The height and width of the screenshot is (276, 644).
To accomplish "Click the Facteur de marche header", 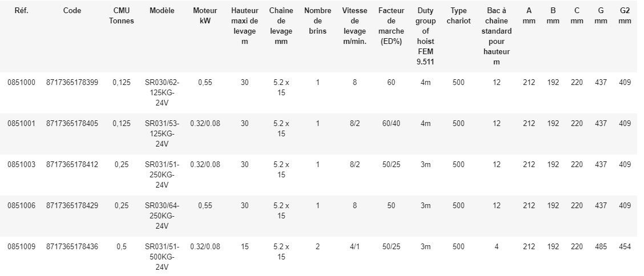I will (x=391, y=26).
